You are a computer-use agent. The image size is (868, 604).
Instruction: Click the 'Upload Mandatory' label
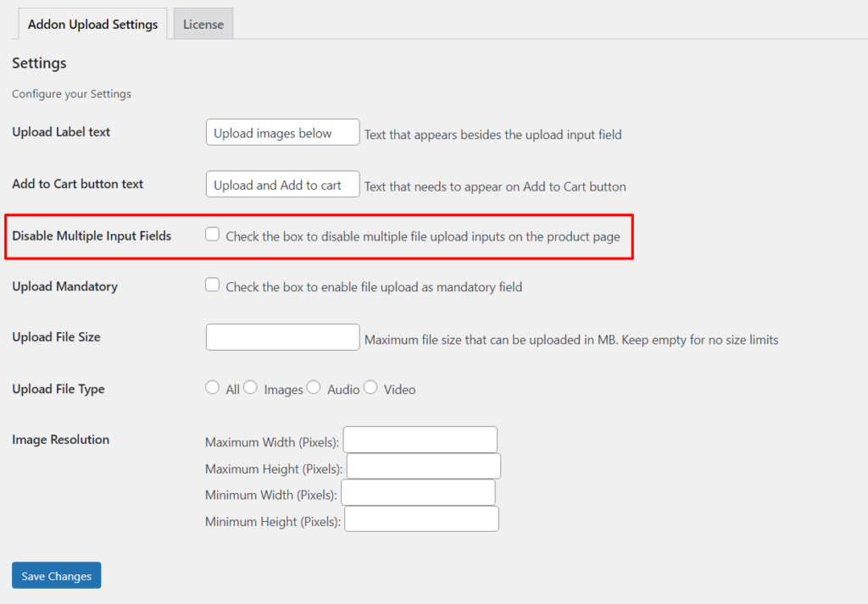tap(64, 286)
